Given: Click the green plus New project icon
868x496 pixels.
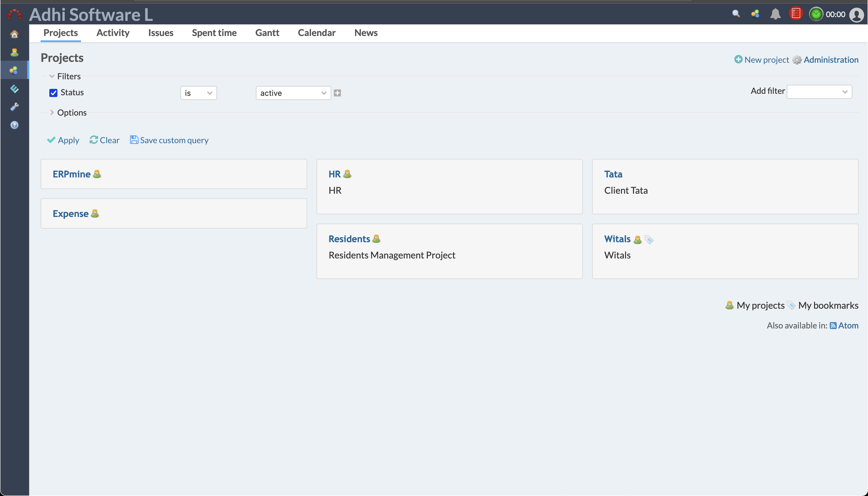Looking at the screenshot, I should (738, 59).
